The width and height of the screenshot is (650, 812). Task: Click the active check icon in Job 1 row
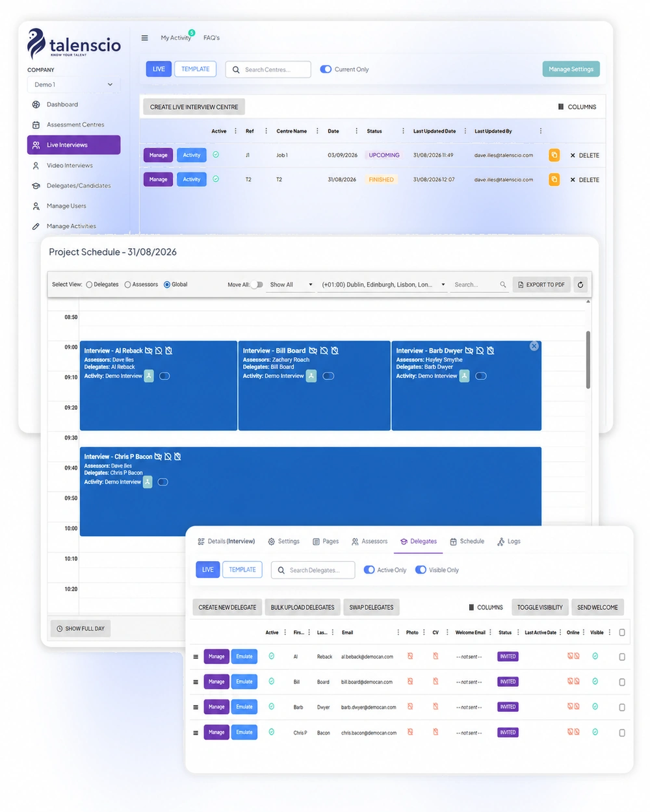tap(216, 155)
